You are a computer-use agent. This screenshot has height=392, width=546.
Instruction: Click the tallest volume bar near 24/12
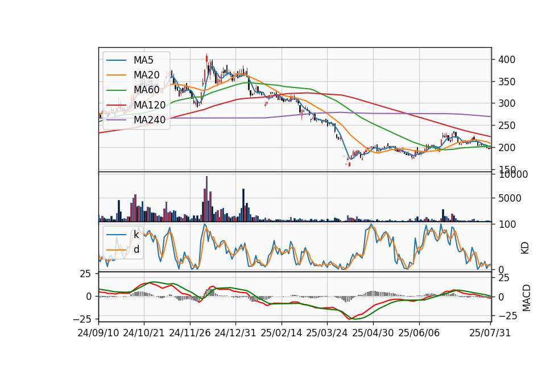click(x=207, y=199)
